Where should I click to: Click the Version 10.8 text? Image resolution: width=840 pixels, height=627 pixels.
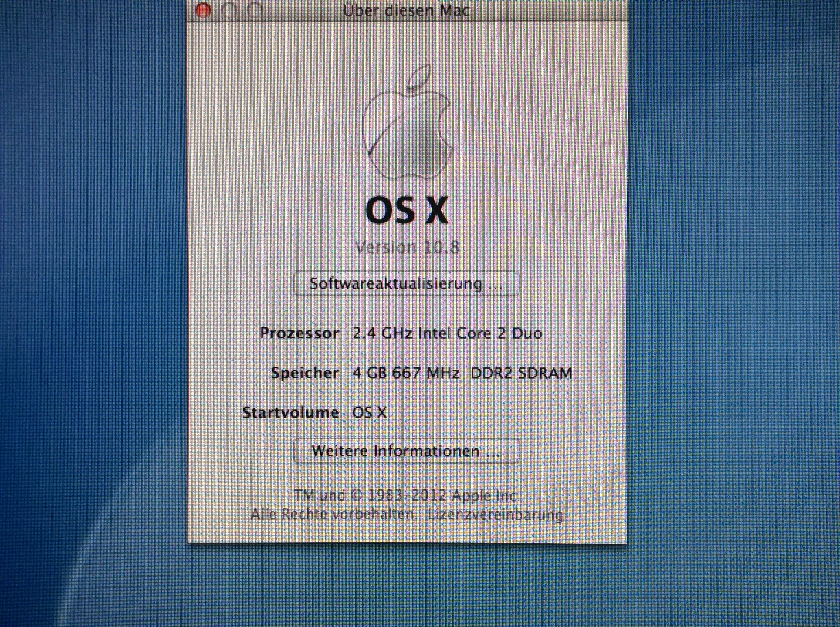coord(407,247)
